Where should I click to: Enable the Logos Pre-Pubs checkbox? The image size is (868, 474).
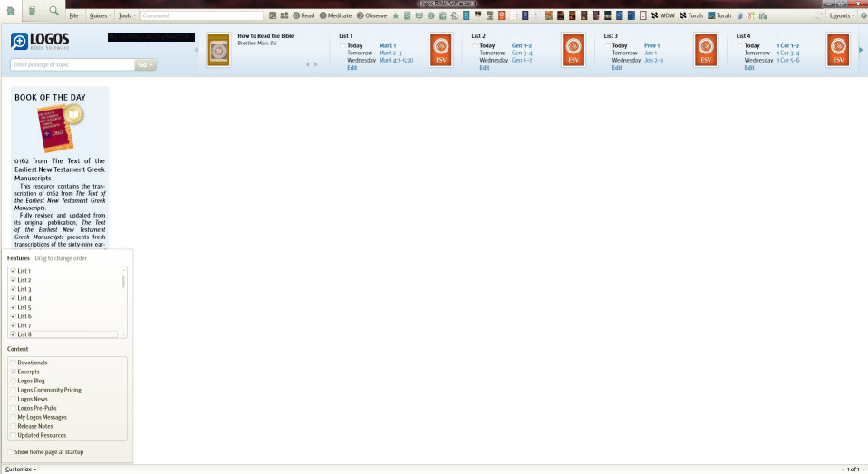tap(14, 408)
